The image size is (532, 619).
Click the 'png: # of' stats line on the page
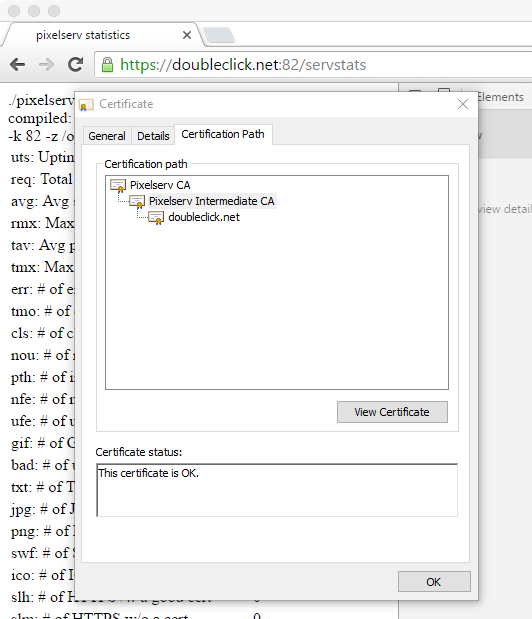tap(43, 531)
